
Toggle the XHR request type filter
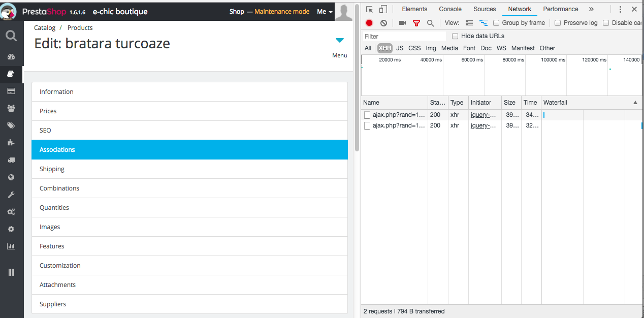385,48
